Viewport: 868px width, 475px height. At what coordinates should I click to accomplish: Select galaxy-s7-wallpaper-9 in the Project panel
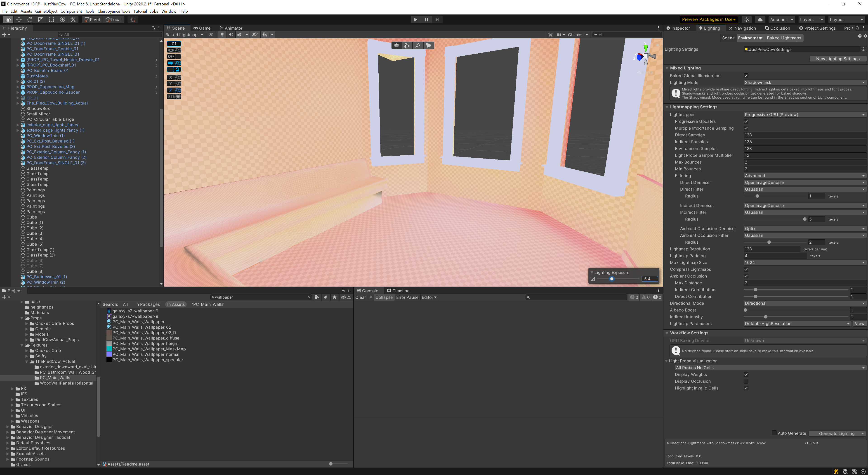(x=135, y=311)
